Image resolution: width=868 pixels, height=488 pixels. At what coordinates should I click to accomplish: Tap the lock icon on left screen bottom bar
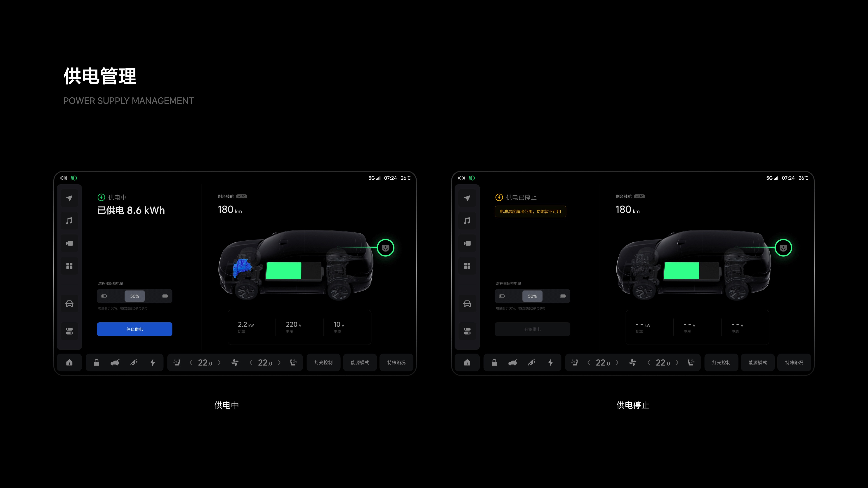pyautogui.click(x=96, y=363)
